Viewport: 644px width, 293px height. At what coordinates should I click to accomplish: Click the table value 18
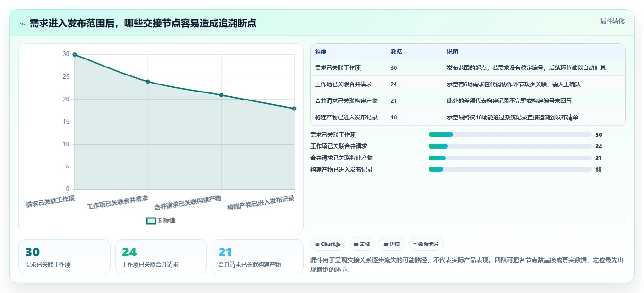(394, 117)
